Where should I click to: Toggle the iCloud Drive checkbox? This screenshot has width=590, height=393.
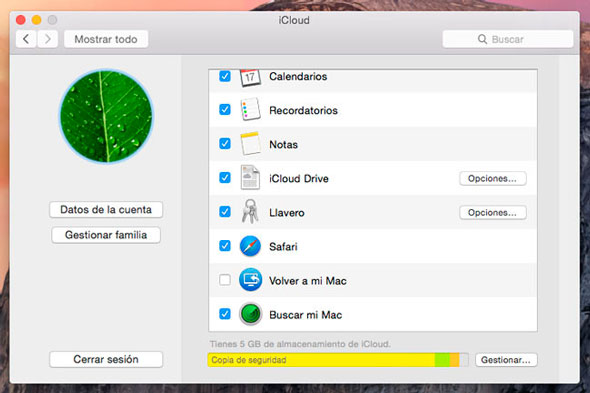225,177
